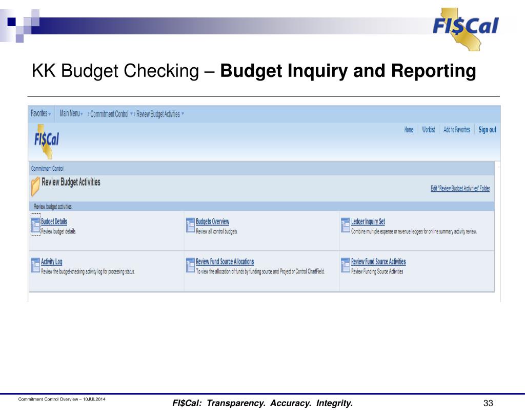Open Review Fund Source Activities link

[x=378, y=262]
